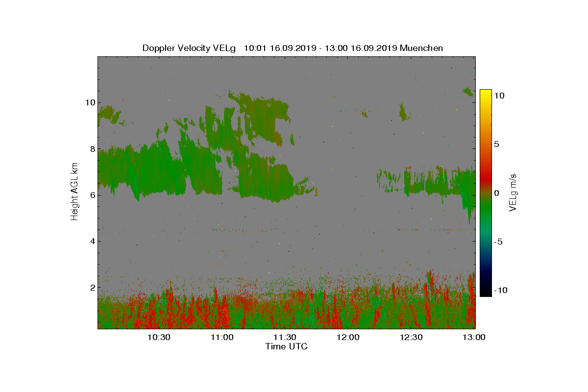588x392 pixels.
Task: Click the 'Height AGL km' axis label
Action: [x=74, y=192]
